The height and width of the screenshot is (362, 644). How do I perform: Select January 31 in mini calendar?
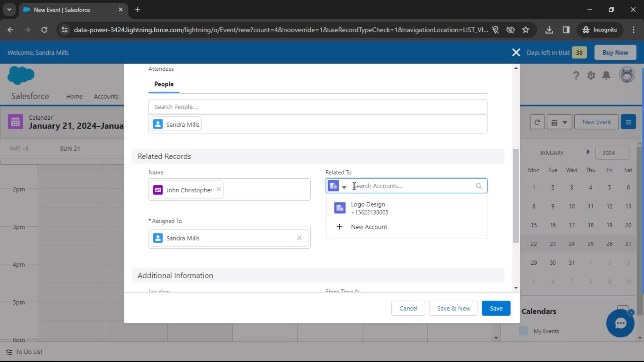(572, 263)
